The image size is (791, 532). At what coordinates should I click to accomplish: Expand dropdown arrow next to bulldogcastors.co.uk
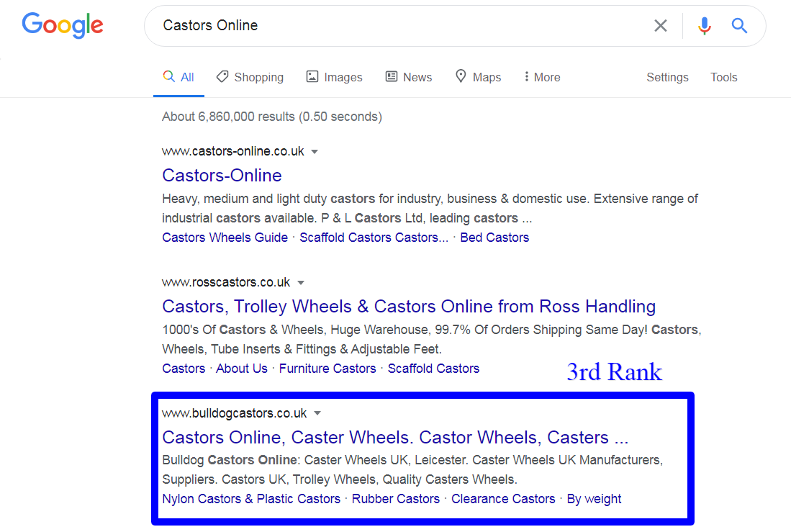click(317, 413)
